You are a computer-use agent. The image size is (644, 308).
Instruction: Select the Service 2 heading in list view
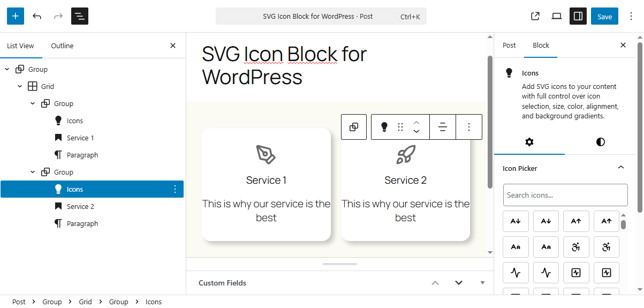point(80,206)
